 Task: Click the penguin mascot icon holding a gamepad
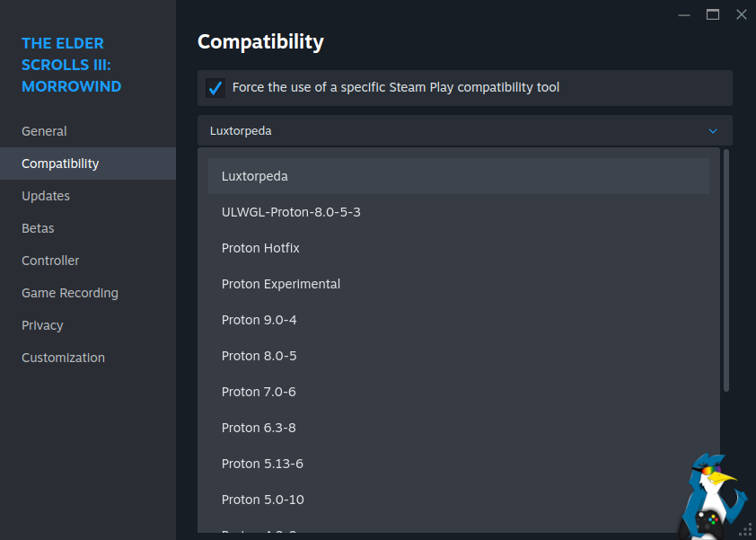tap(713, 497)
